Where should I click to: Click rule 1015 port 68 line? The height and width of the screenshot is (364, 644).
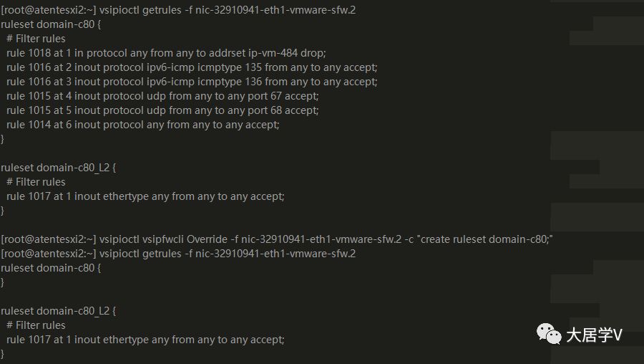162,110
